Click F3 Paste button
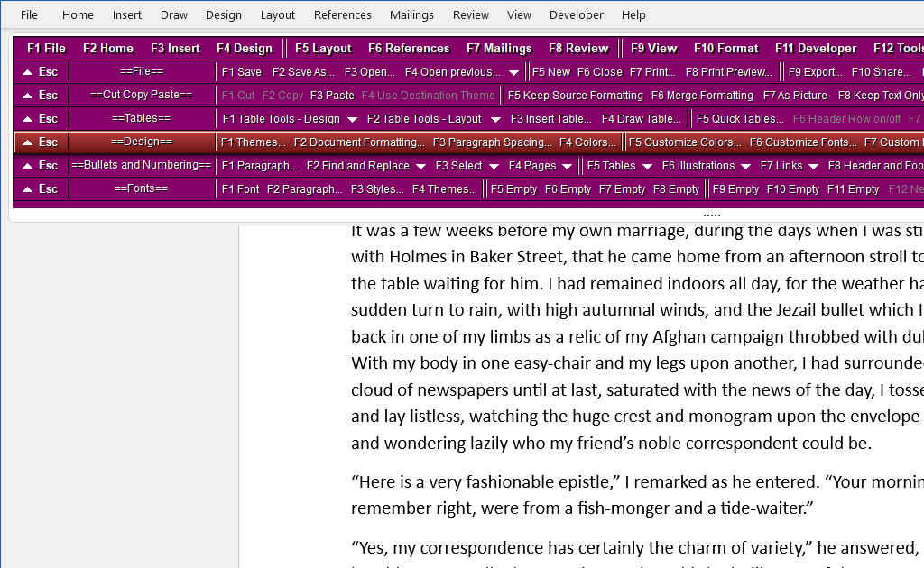 tap(332, 96)
